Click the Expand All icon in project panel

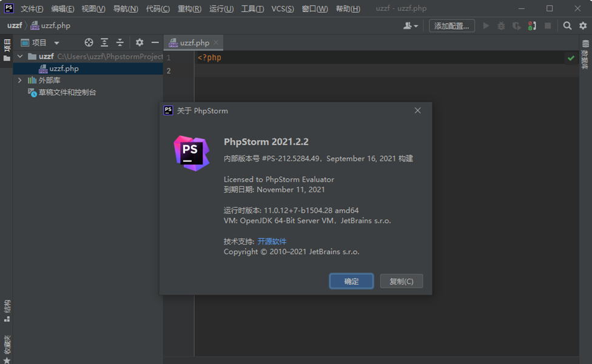coord(104,42)
